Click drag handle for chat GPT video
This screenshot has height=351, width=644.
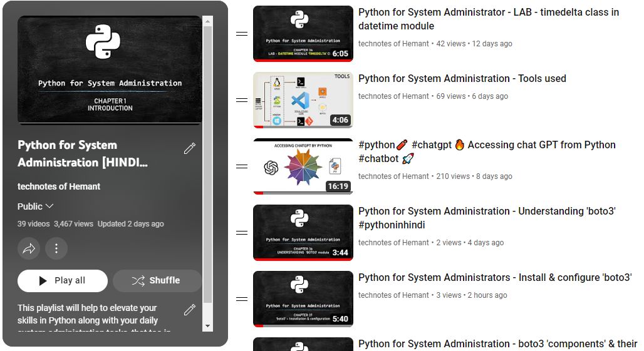(x=242, y=166)
